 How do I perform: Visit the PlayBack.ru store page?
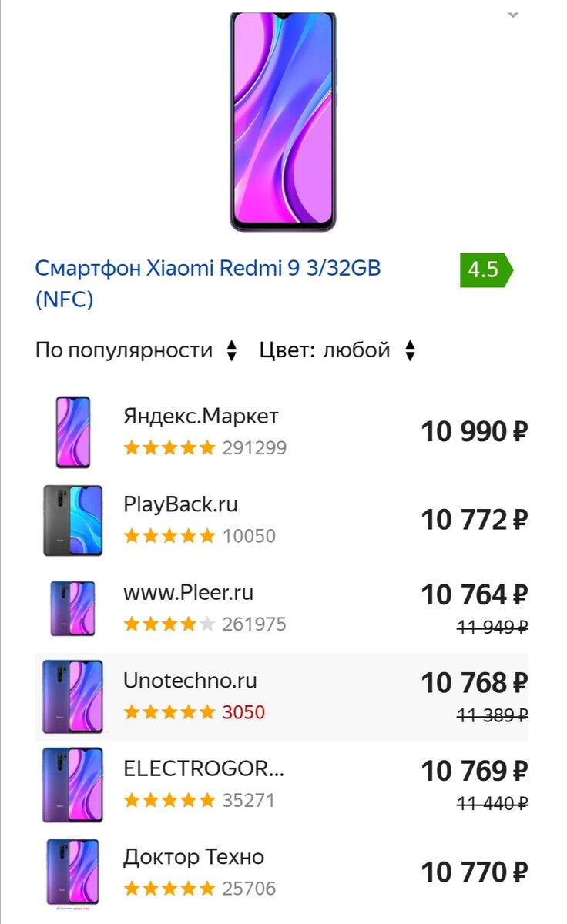point(181,504)
